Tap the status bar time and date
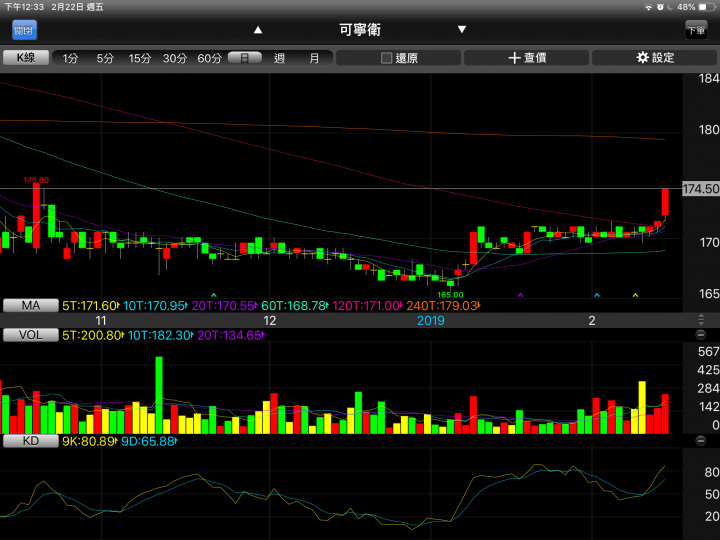Screen dimensions: 720x540 (x=54, y=7)
